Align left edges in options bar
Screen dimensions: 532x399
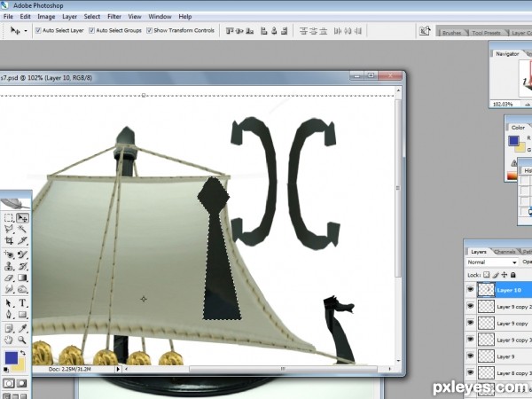coord(263,31)
